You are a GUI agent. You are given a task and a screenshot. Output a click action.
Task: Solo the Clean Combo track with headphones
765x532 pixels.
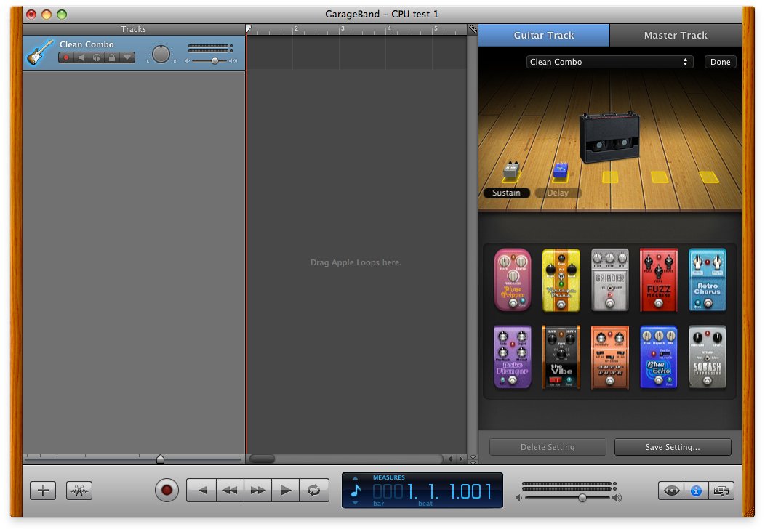[97, 57]
